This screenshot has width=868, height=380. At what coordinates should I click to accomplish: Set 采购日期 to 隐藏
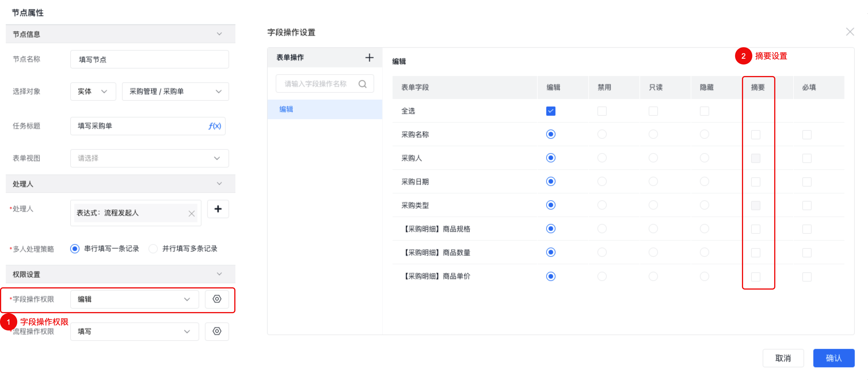(x=704, y=181)
